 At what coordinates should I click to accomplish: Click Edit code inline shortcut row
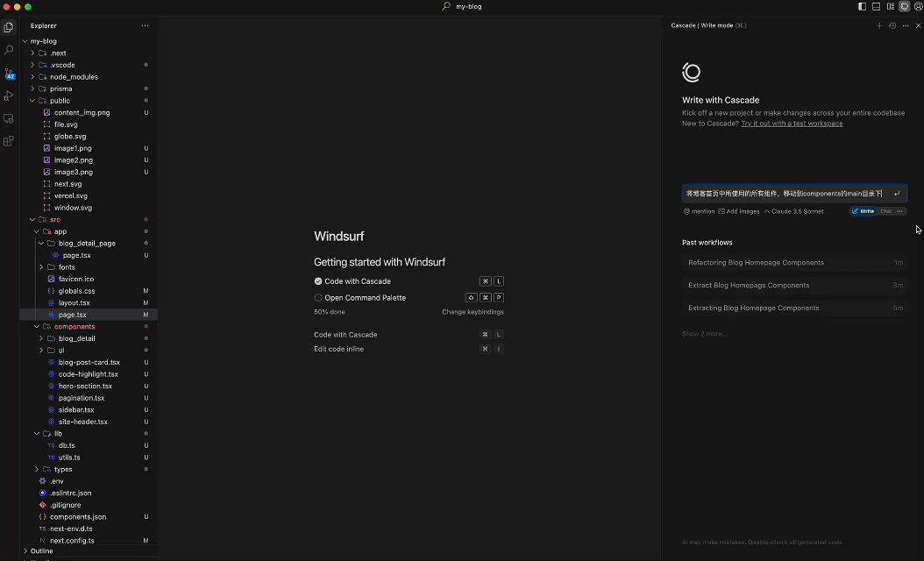pyautogui.click(x=409, y=349)
